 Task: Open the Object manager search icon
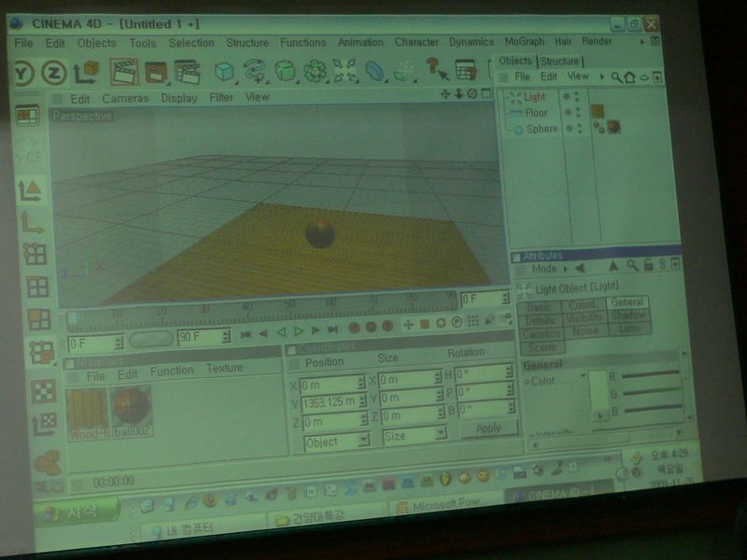click(x=616, y=77)
